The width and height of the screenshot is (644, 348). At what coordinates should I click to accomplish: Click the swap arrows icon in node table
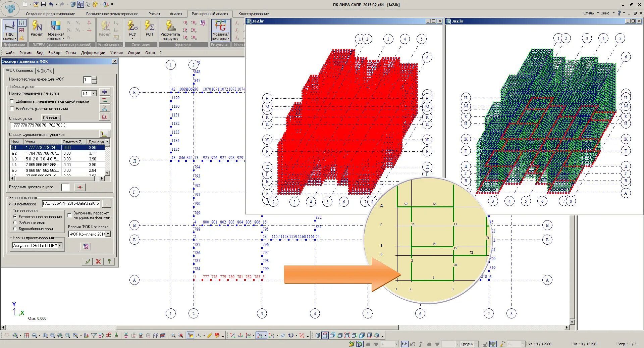105,100
